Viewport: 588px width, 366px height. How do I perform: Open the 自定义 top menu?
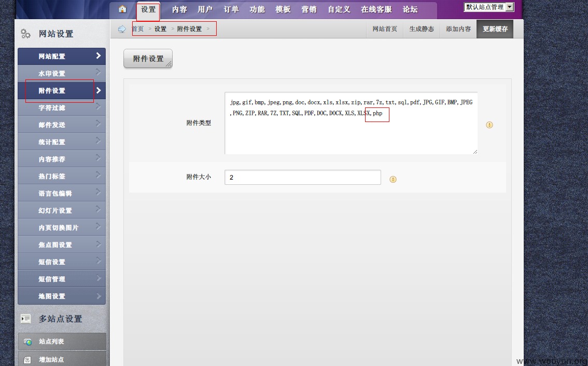[339, 9]
